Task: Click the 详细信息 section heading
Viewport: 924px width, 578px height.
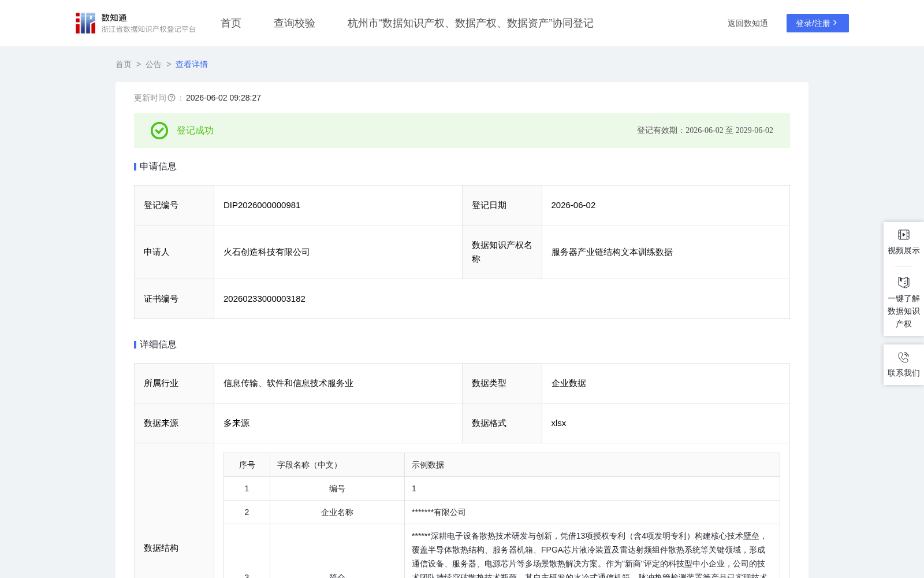Action: 158,344
